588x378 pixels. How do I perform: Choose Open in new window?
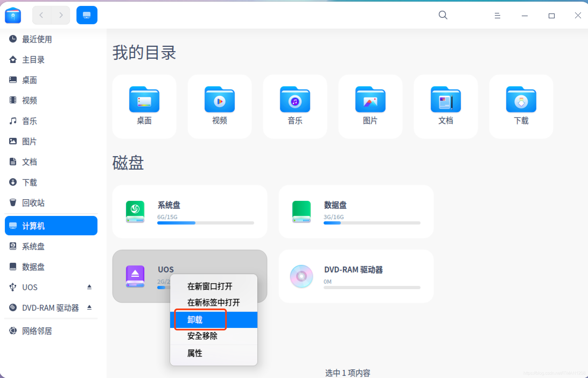210,286
